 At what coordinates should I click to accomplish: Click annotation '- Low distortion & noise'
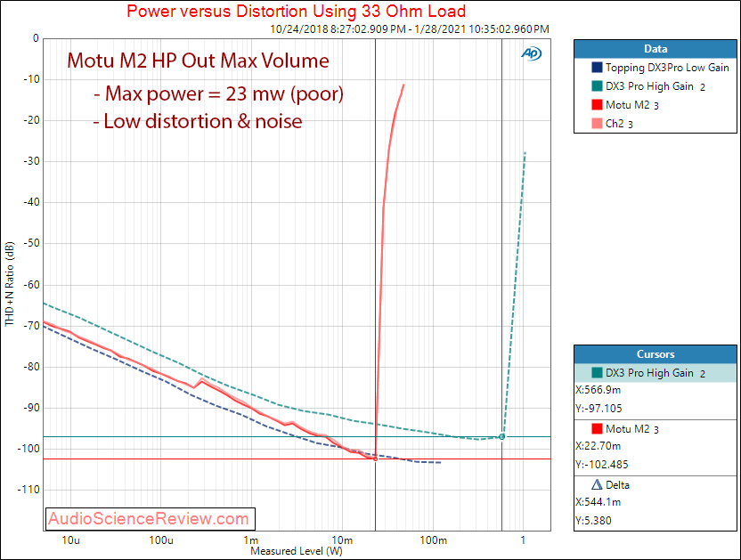198,121
